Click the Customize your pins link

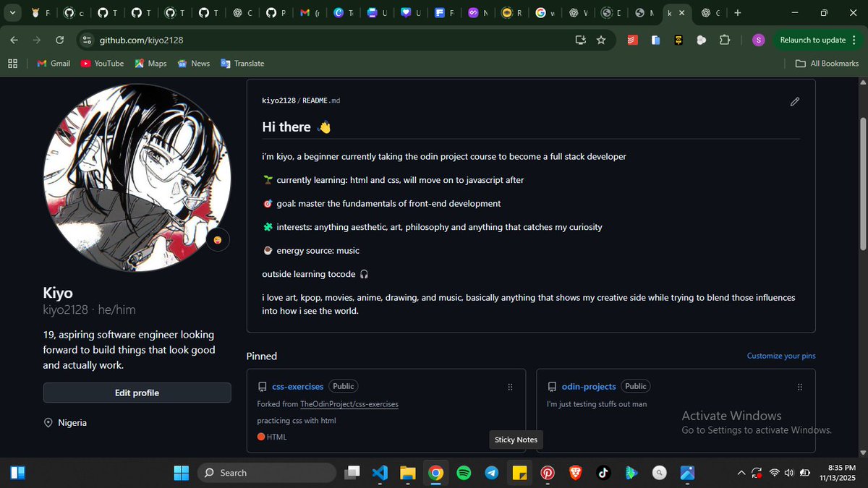[x=781, y=356]
